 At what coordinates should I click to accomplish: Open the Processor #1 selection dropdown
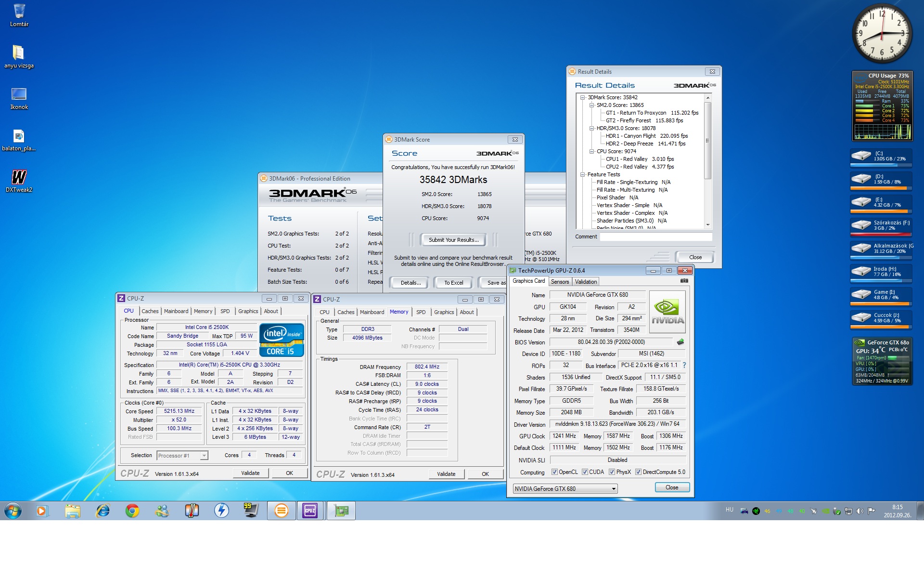tap(204, 456)
